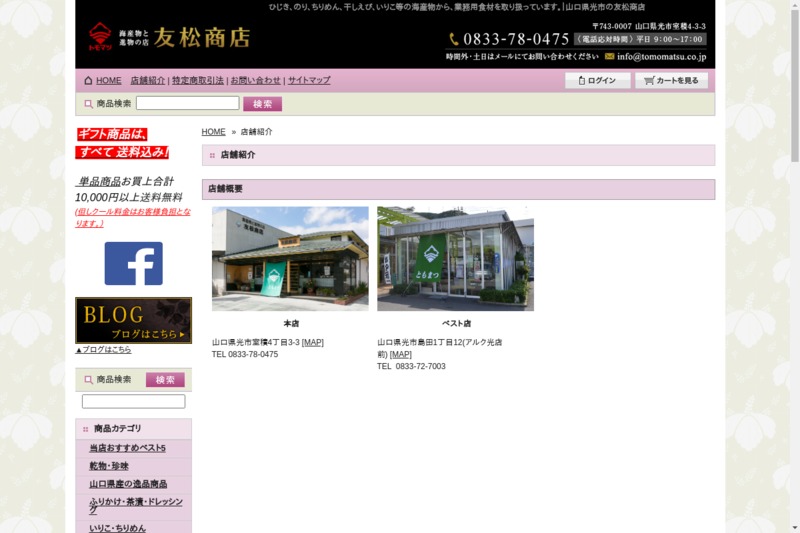This screenshot has height=533, width=800.
Task: Open サイトマップ in the navigation bar
Action: tap(309, 80)
